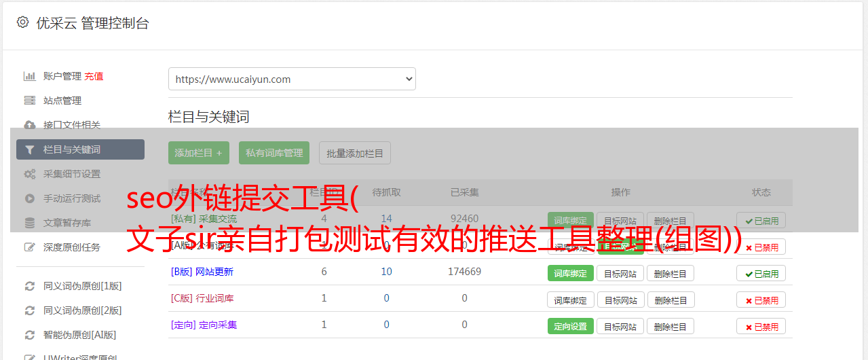Open 手动运行测试 via its play icon
Screen dimensions: 868x360
[30, 198]
